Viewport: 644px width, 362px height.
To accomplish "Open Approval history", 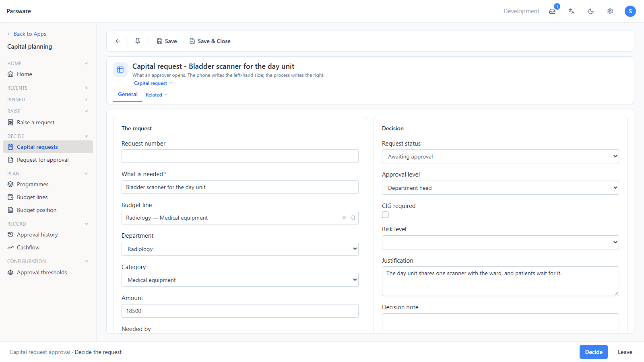I will coord(48,234).
